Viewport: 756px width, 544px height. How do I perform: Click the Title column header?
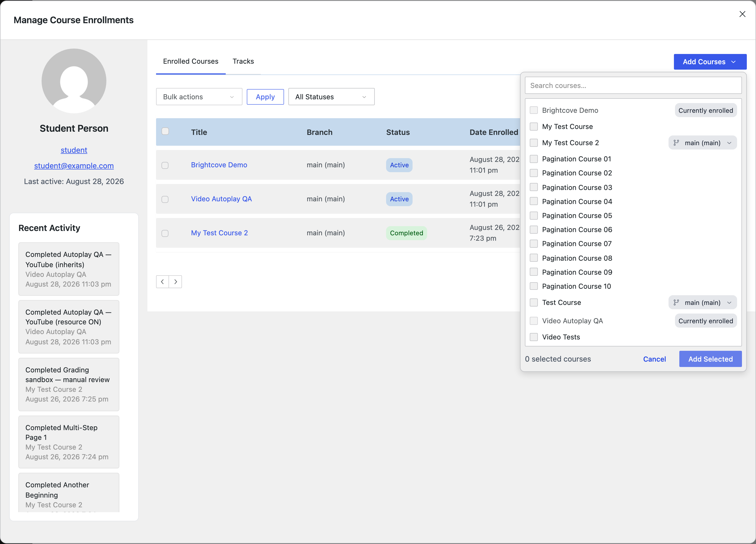(199, 132)
